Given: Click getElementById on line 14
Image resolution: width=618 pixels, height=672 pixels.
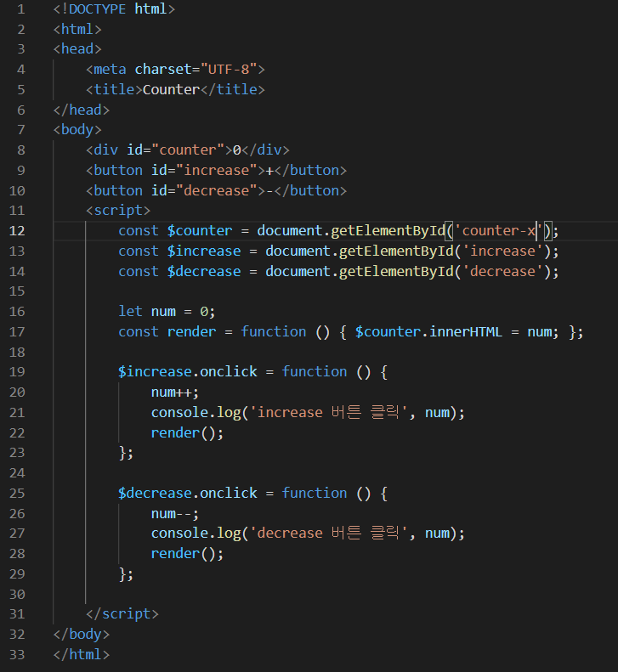Looking at the screenshot, I should pos(396,271).
